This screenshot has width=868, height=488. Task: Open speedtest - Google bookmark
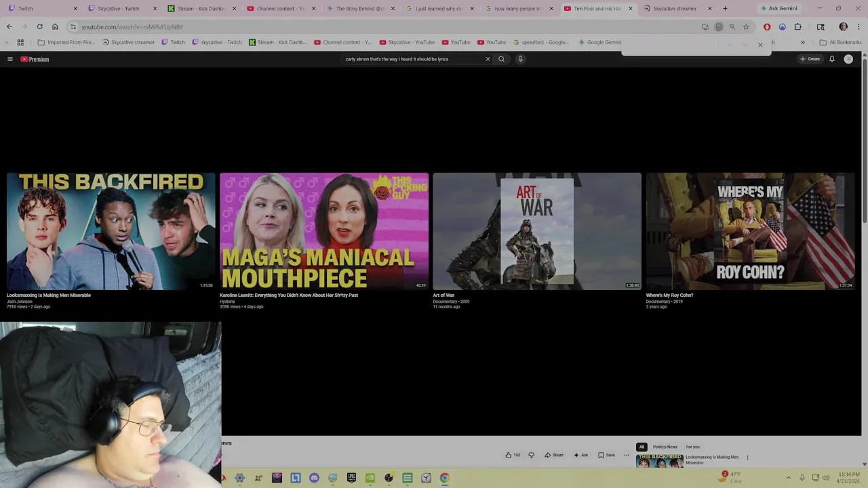click(541, 42)
